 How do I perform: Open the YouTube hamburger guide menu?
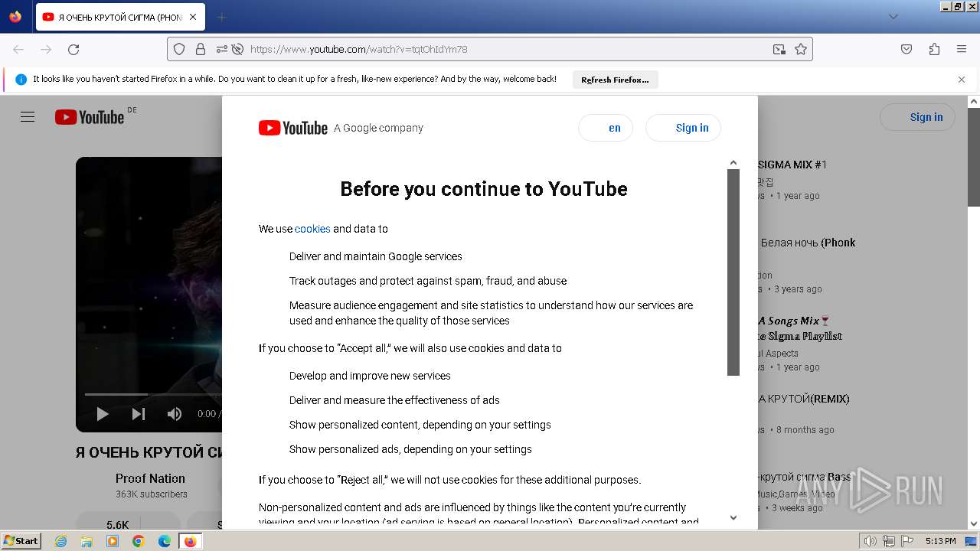(x=28, y=117)
